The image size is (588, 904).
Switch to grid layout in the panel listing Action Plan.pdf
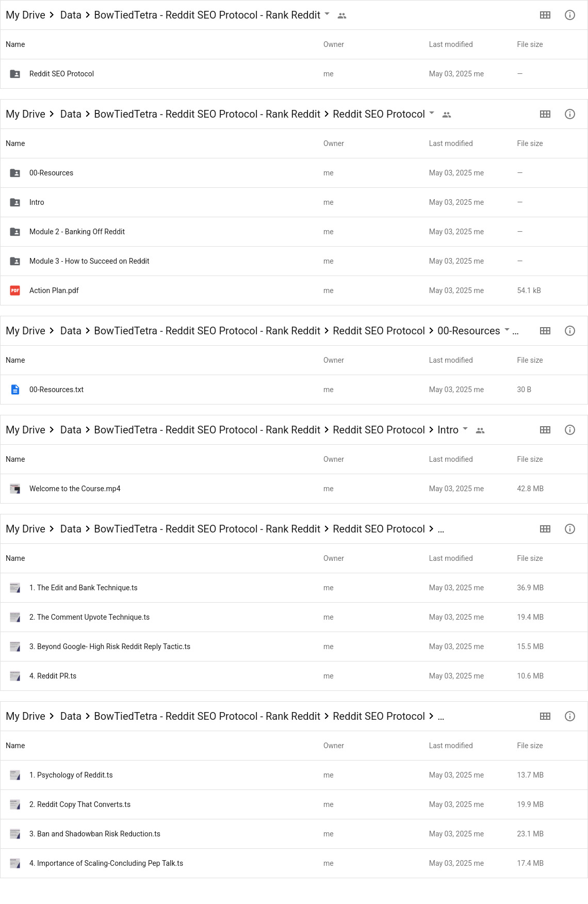(x=545, y=114)
